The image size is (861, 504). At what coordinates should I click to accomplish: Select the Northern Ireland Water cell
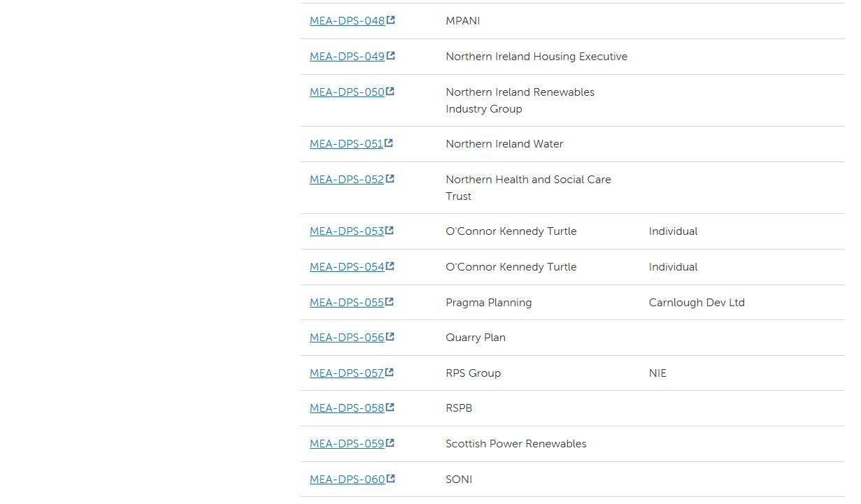[x=504, y=144]
